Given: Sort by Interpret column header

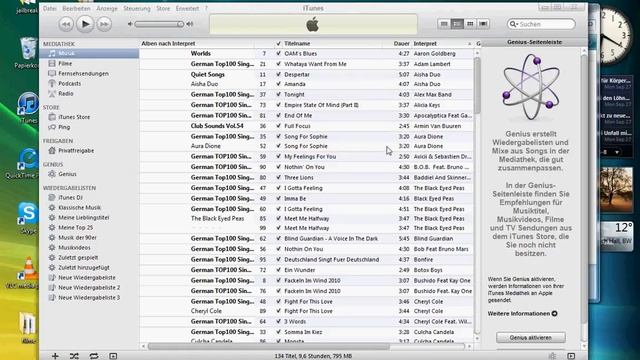Looking at the screenshot, I should [442, 43].
